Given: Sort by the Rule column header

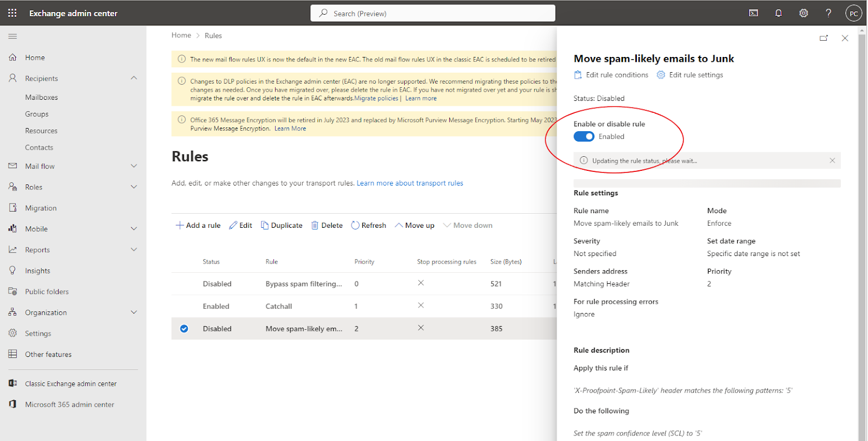Looking at the screenshot, I should point(271,261).
